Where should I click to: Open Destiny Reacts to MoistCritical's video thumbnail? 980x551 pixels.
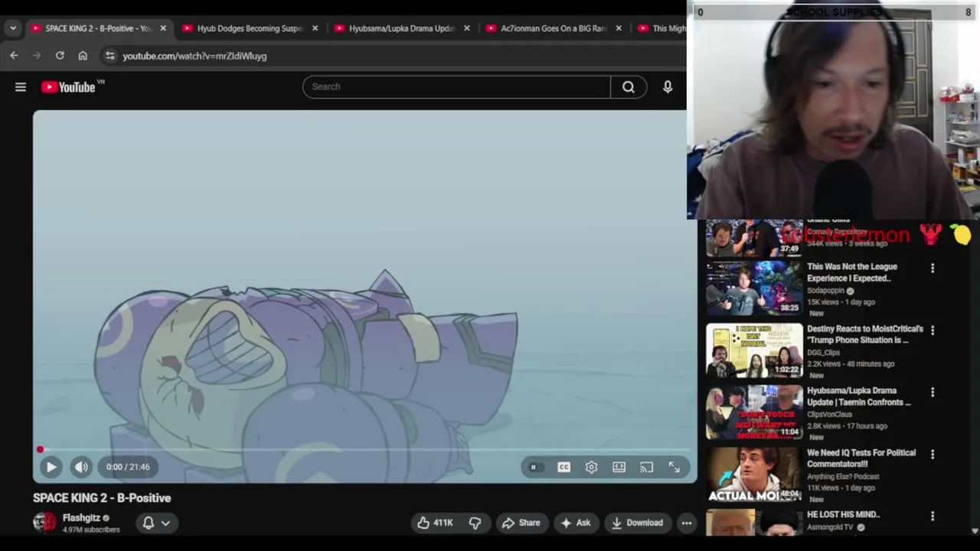pos(754,350)
